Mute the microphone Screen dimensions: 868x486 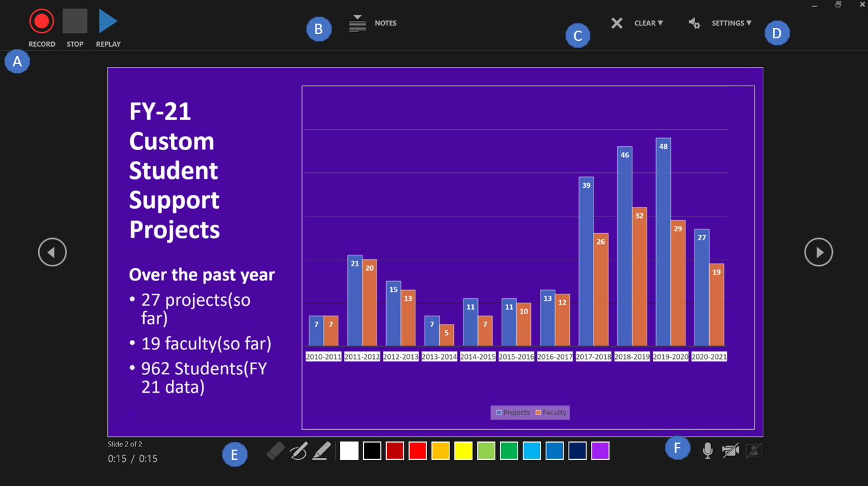(707, 451)
